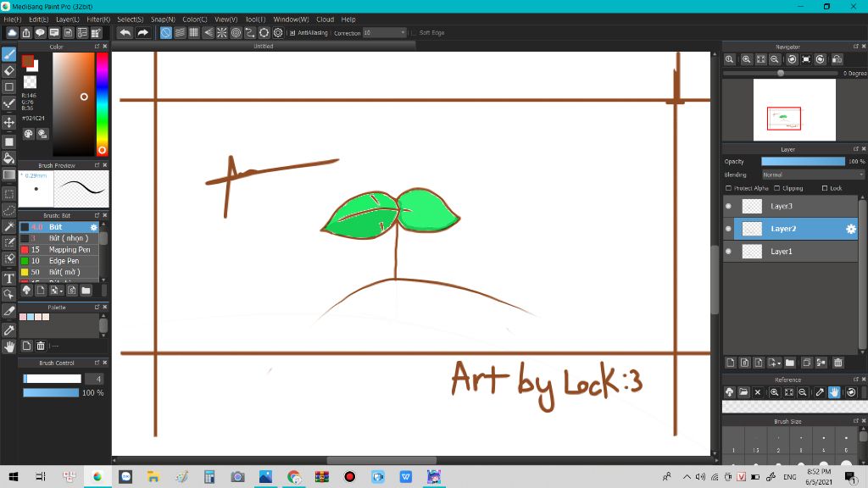This screenshot has height=488, width=868.
Task: Select the Brush tool in left toolbar
Action: pyautogui.click(x=8, y=54)
